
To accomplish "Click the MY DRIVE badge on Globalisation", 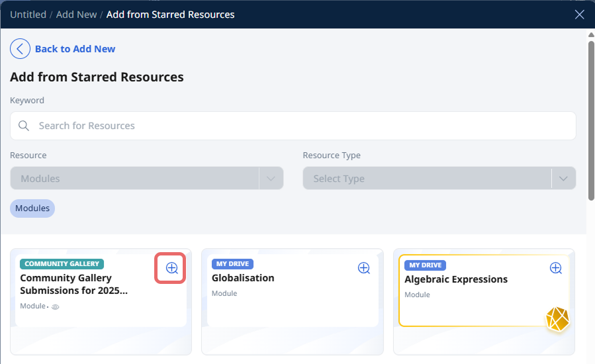I will [232, 264].
